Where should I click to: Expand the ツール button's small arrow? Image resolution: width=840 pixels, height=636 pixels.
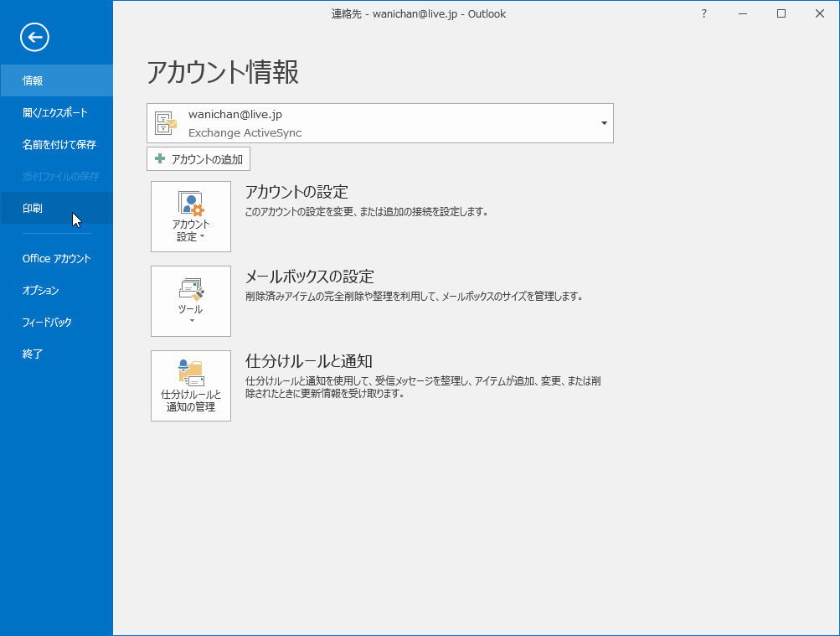pyautogui.click(x=191, y=321)
